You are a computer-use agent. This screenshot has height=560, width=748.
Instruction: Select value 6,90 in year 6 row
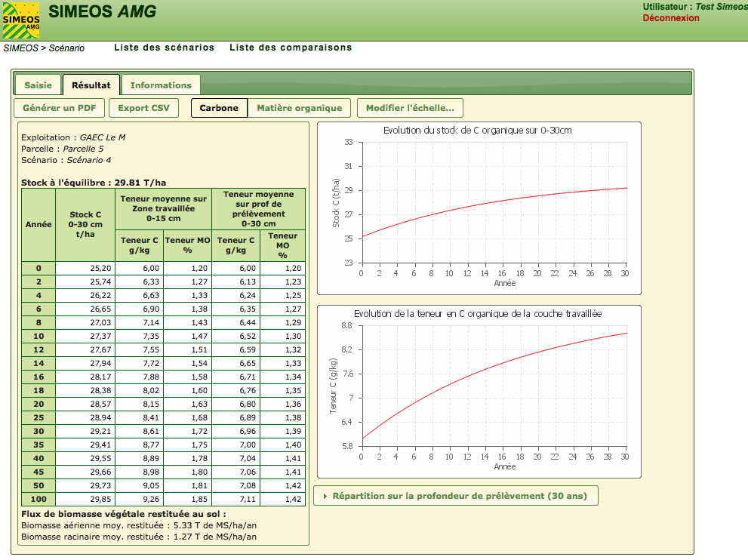click(x=140, y=309)
